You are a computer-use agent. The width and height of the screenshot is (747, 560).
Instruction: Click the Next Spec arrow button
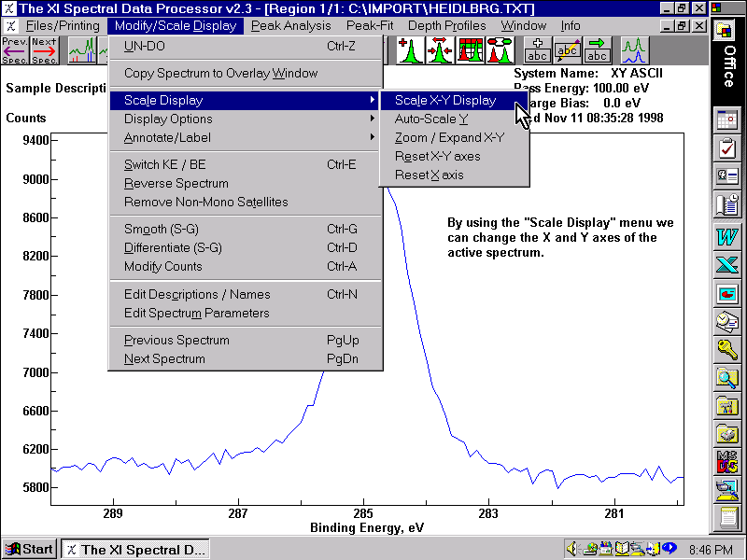coord(44,49)
